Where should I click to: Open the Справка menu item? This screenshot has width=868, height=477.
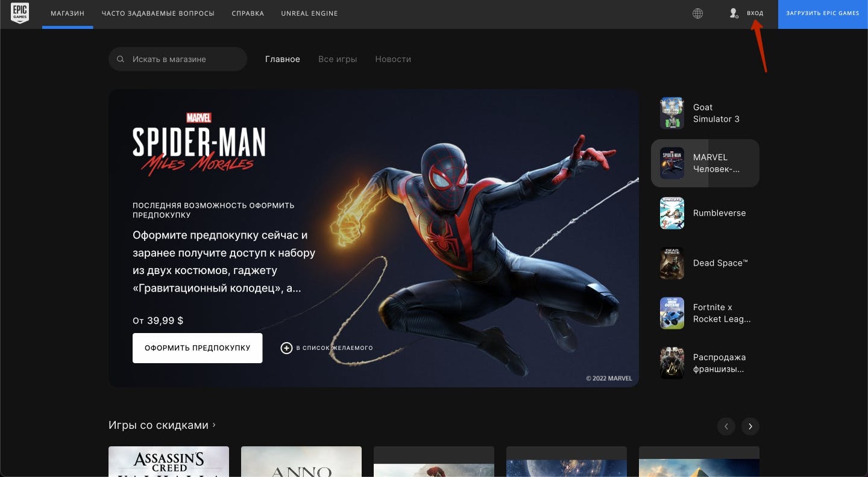248,13
